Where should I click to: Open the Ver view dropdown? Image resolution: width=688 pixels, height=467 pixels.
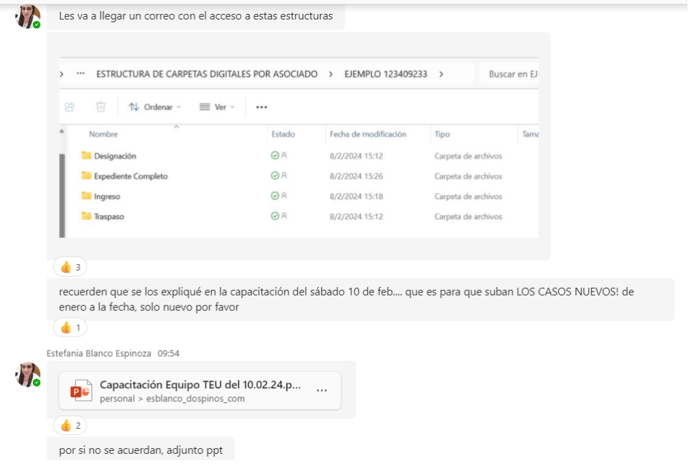click(x=217, y=107)
